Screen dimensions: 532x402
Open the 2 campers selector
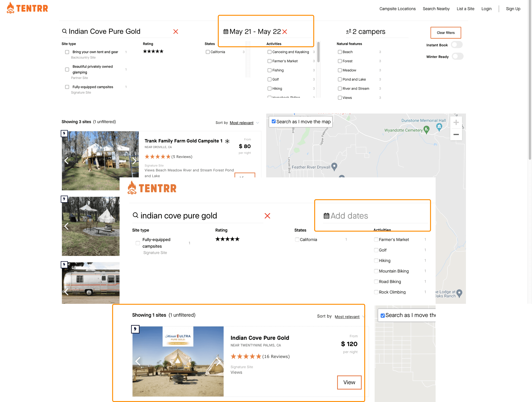click(366, 32)
